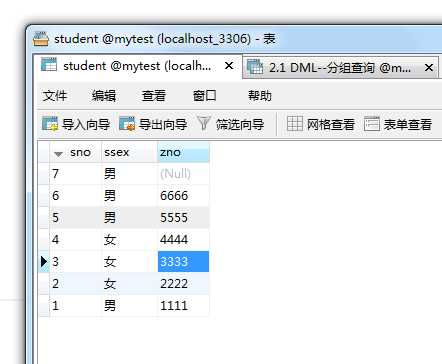Select the highlighted 3333 cell
Viewport: 442px width, 364px height.
click(x=183, y=262)
